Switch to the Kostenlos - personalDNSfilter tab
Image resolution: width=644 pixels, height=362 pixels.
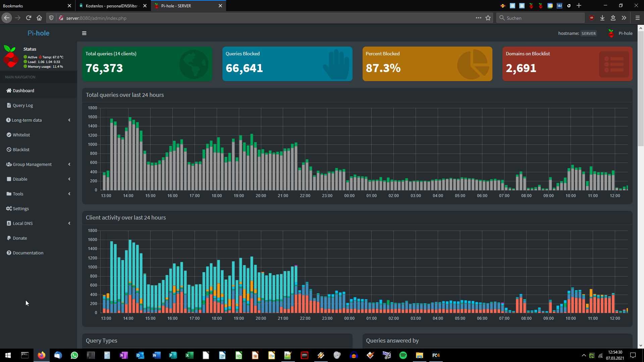pyautogui.click(x=113, y=6)
